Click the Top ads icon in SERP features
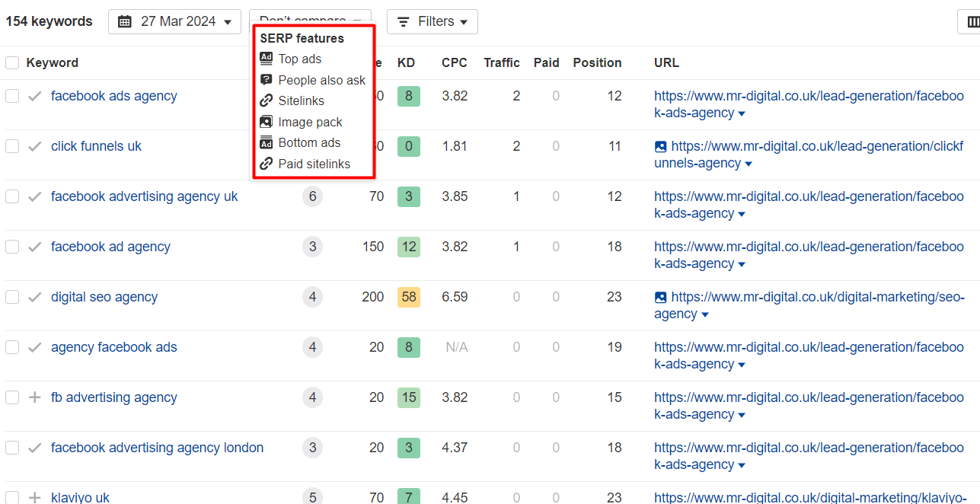980x504 pixels. click(266, 59)
